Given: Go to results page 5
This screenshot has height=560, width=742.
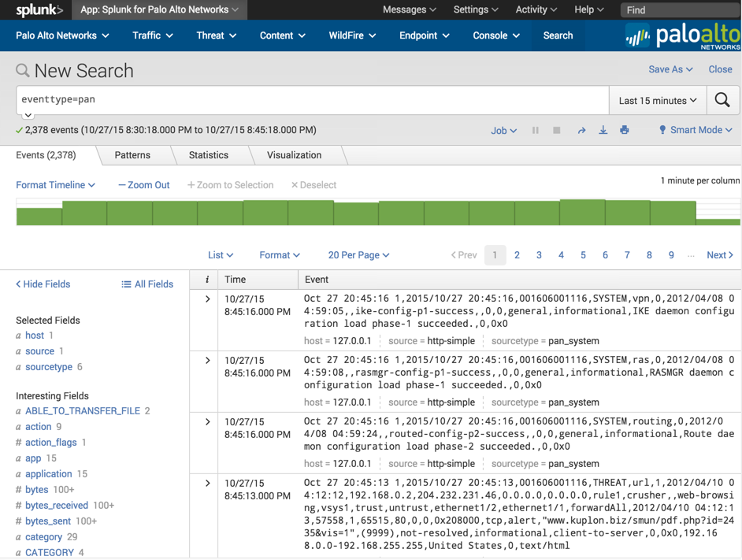Looking at the screenshot, I should tap(583, 255).
